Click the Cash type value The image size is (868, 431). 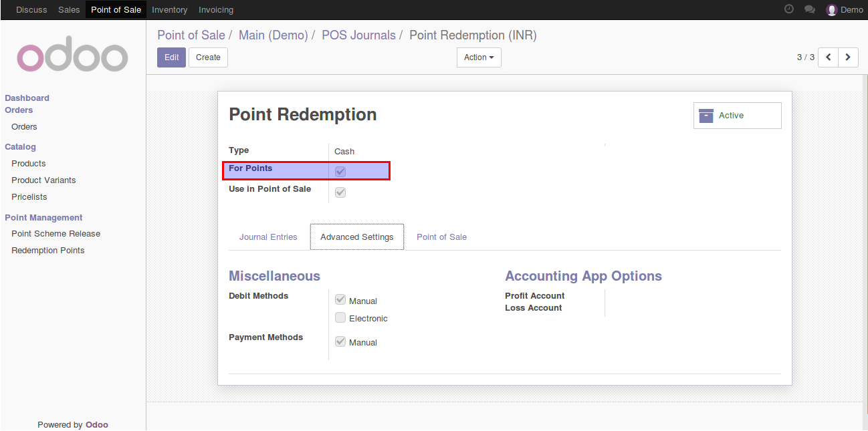pyautogui.click(x=344, y=152)
